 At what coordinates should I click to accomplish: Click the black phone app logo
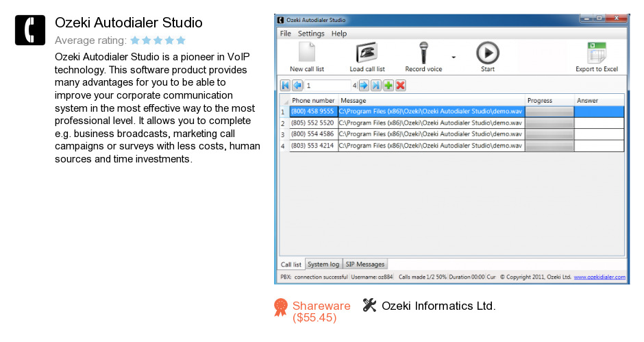click(x=30, y=30)
